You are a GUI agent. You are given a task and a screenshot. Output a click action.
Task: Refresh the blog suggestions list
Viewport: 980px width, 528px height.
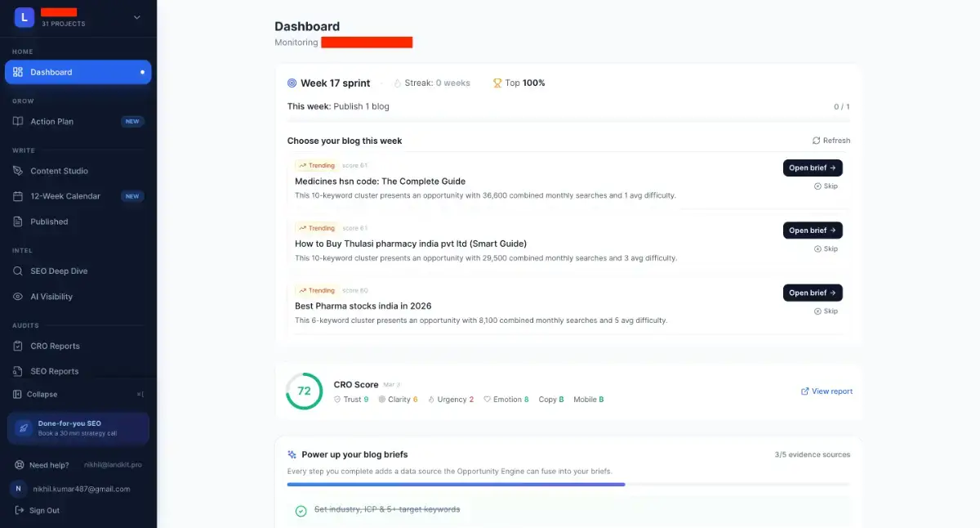831,141
